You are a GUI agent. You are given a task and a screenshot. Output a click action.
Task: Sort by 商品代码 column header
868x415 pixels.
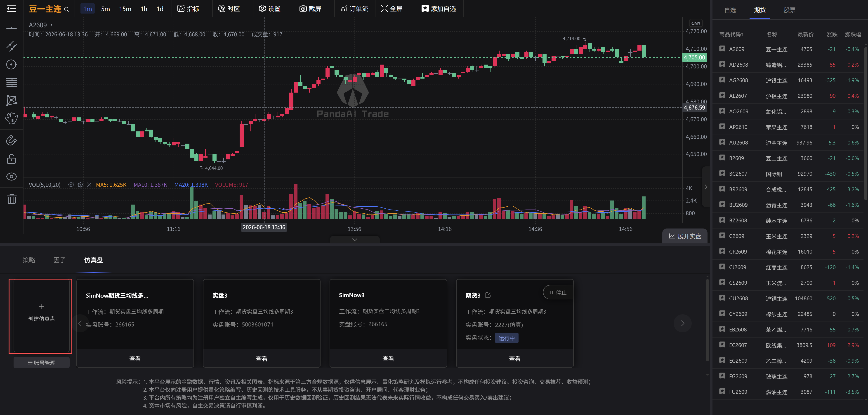(x=731, y=34)
